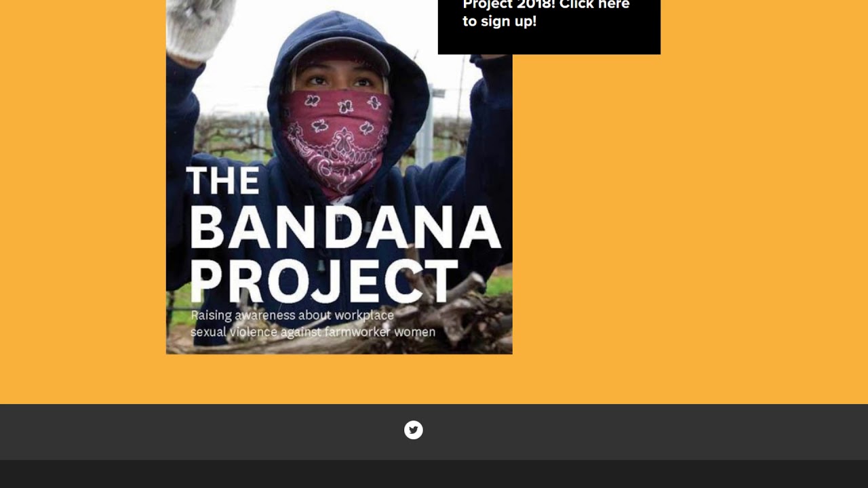
Task: Open the Twitter icon in the footer
Action: click(414, 430)
